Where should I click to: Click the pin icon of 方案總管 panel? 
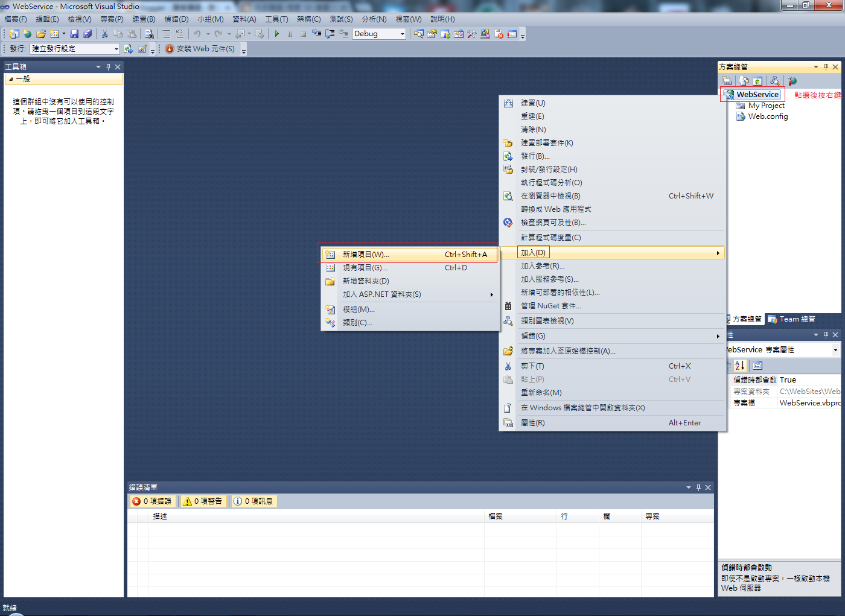pos(826,67)
